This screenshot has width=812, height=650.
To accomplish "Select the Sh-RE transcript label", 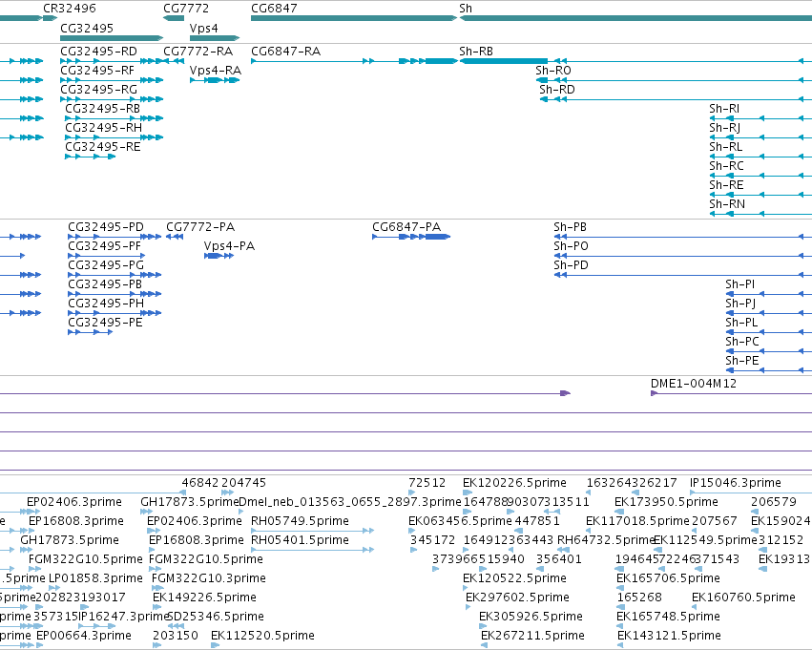I will [x=726, y=185].
